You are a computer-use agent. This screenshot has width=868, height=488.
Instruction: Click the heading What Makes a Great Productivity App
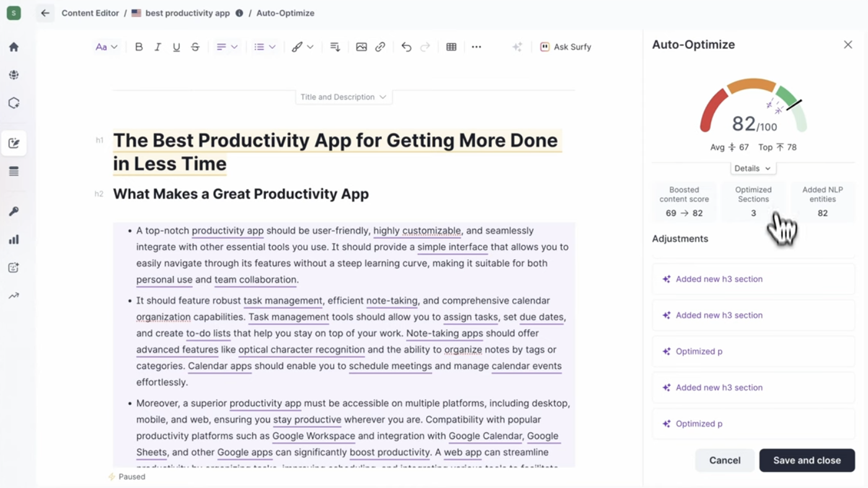click(x=241, y=194)
